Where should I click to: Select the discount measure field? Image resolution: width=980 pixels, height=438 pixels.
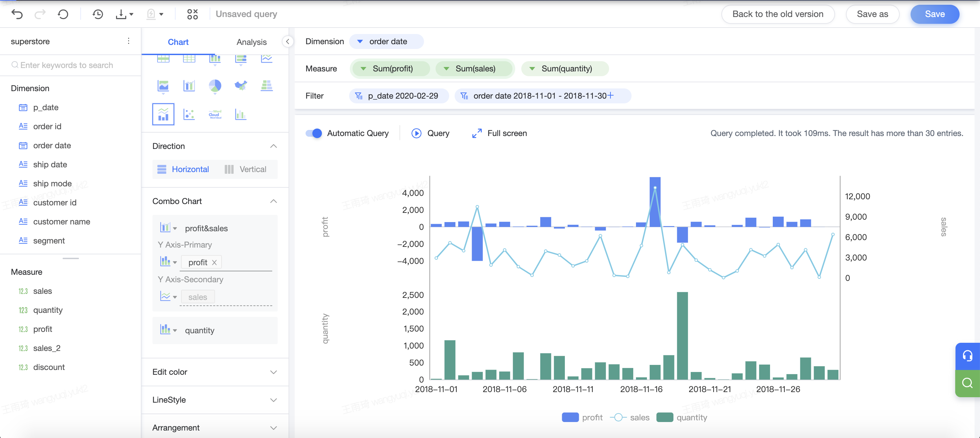pos(49,367)
